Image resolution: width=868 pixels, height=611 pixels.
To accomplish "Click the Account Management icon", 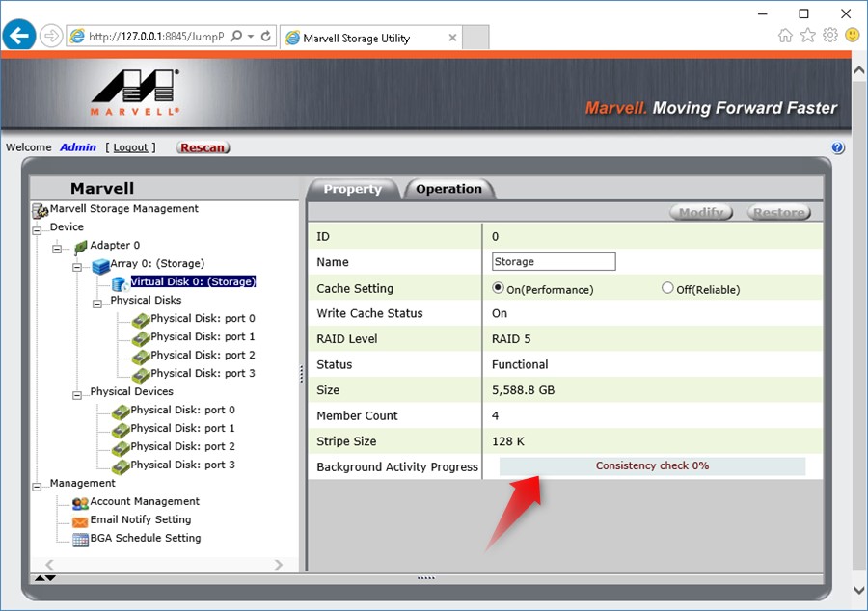I will [x=80, y=502].
